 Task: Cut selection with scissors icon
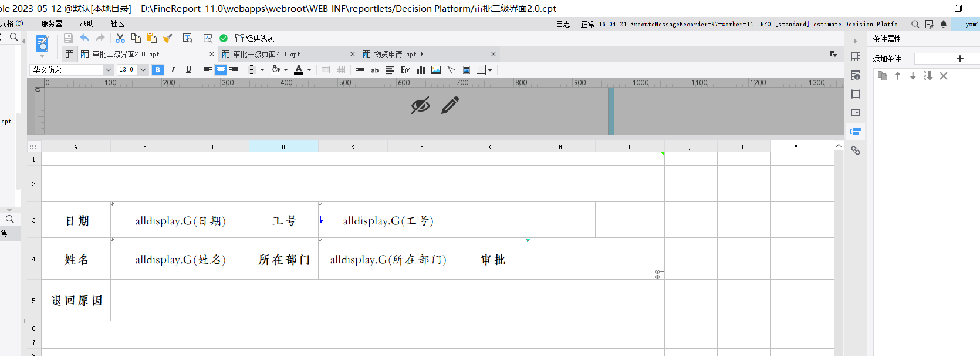(120, 38)
